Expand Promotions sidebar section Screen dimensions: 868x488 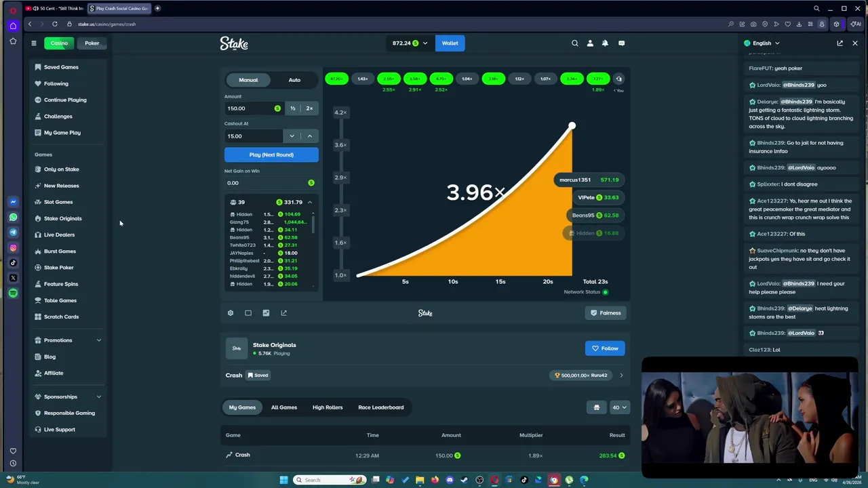tap(68, 340)
